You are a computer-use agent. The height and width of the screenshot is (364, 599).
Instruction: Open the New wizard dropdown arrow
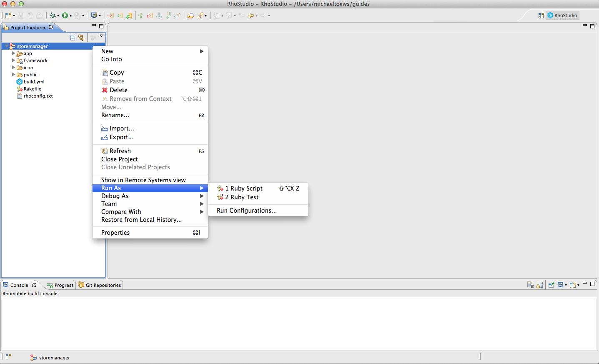14,16
